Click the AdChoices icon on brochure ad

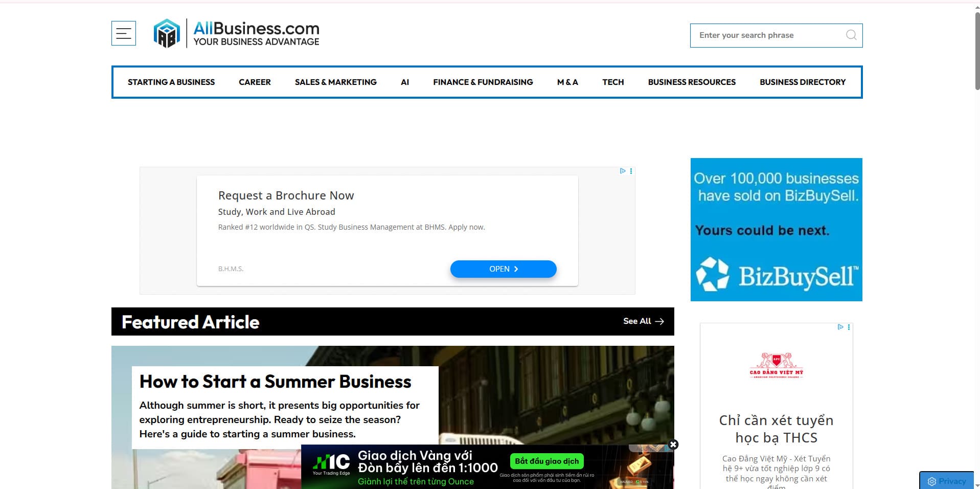click(x=622, y=171)
